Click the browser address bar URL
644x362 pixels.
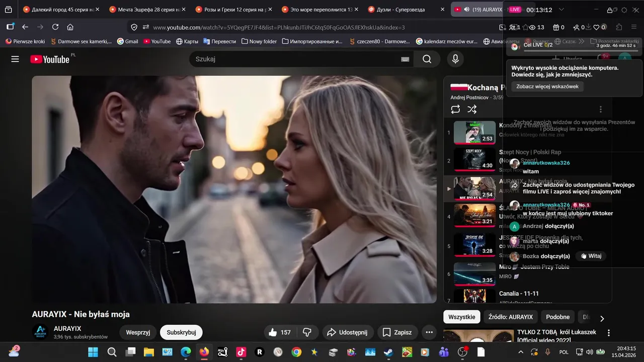279,27
